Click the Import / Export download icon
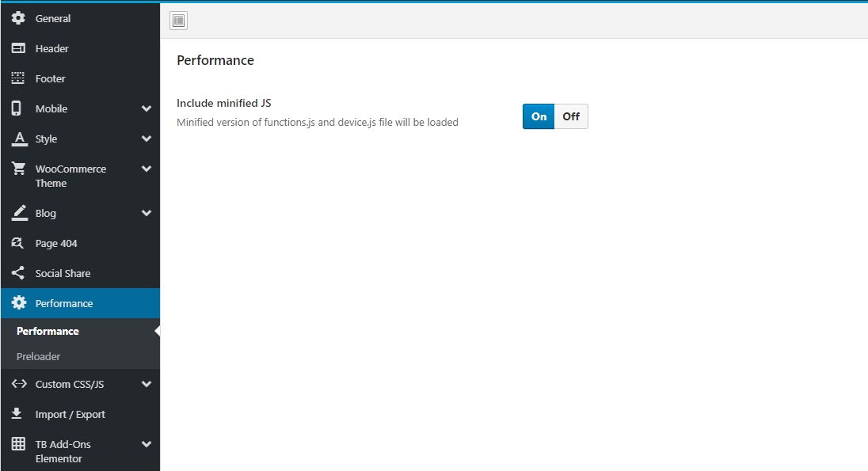This screenshot has height=471, width=868. [x=17, y=414]
